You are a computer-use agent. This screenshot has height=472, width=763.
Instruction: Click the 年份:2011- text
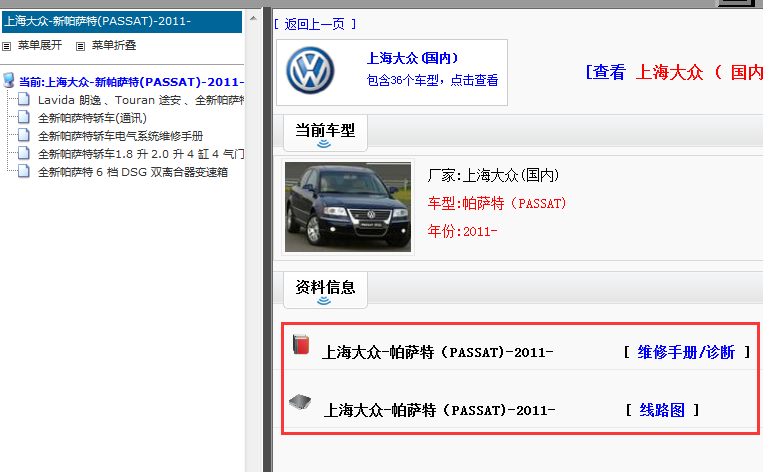[x=462, y=231]
